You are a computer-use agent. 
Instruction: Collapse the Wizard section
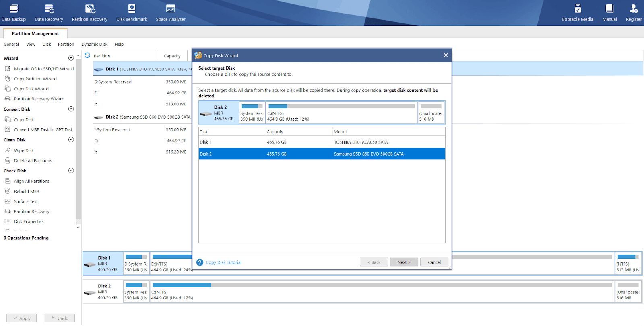pos(71,58)
